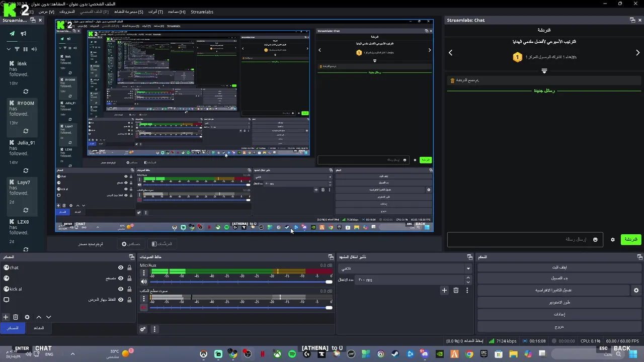
Task: Open Mic/Aux three-dot options menu
Action: click(144, 273)
